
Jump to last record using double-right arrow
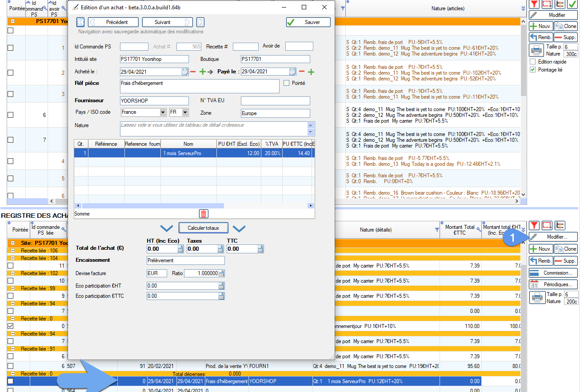click(x=200, y=22)
